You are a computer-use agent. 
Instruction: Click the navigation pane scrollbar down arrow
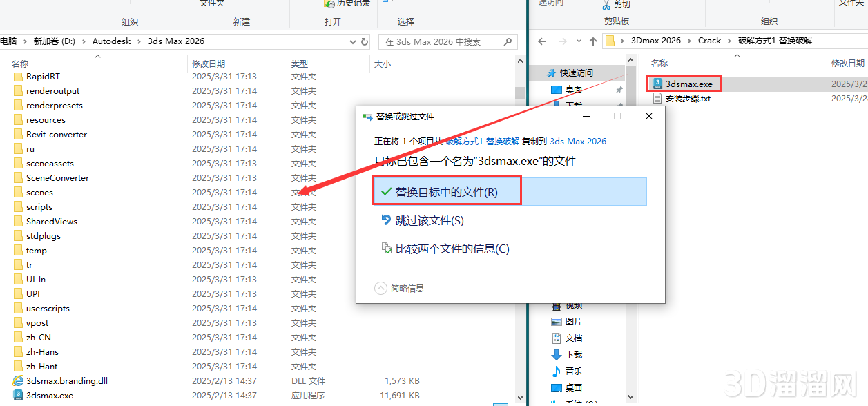(x=630, y=396)
